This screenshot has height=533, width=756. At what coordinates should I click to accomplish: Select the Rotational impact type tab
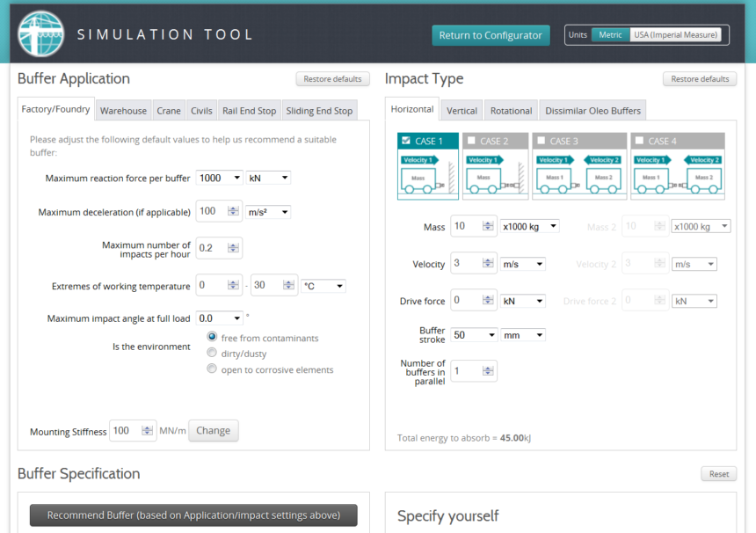pyautogui.click(x=511, y=111)
